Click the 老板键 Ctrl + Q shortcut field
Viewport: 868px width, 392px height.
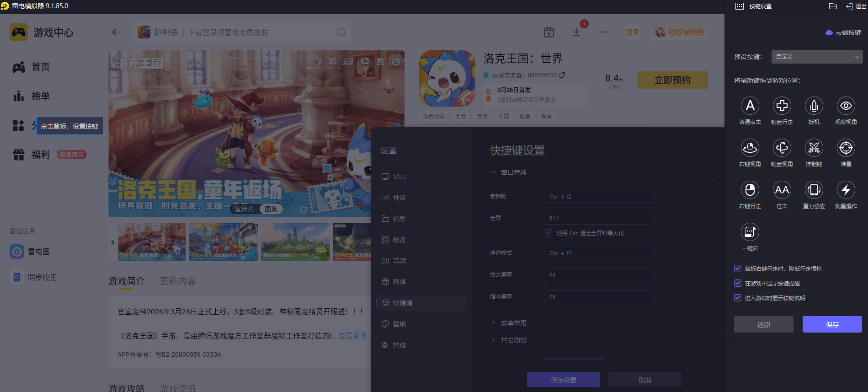pyautogui.click(x=599, y=196)
